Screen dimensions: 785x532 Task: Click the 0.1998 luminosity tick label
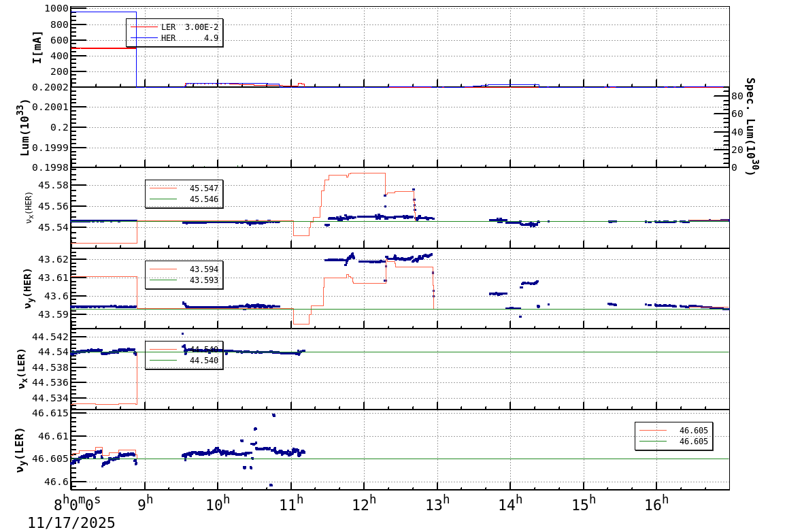point(50,167)
